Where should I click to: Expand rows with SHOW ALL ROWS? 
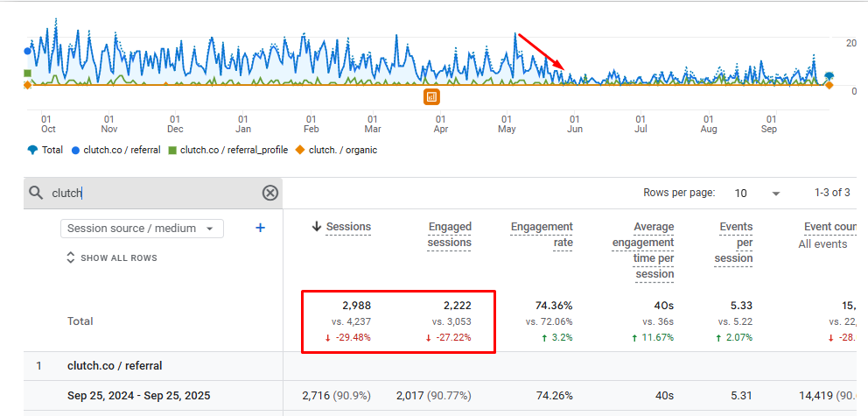tap(111, 258)
